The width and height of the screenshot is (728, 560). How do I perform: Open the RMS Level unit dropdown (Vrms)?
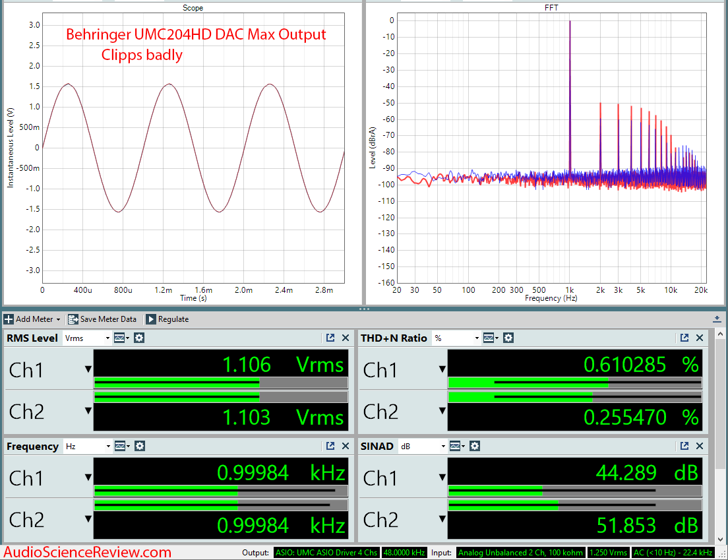pos(87,338)
